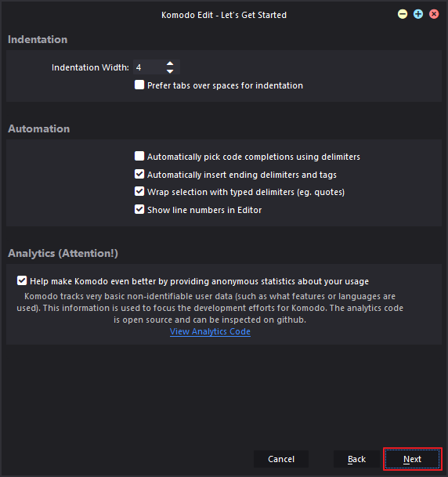Disable anonymous usage statistics checkbox
Screen dimensions: 448x477
[x=22, y=280]
